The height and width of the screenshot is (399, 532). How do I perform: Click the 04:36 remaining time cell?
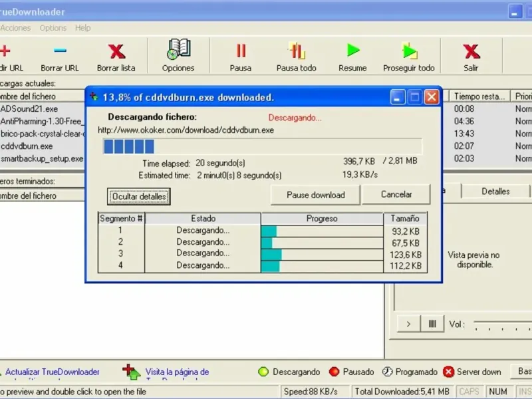click(464, 121)
